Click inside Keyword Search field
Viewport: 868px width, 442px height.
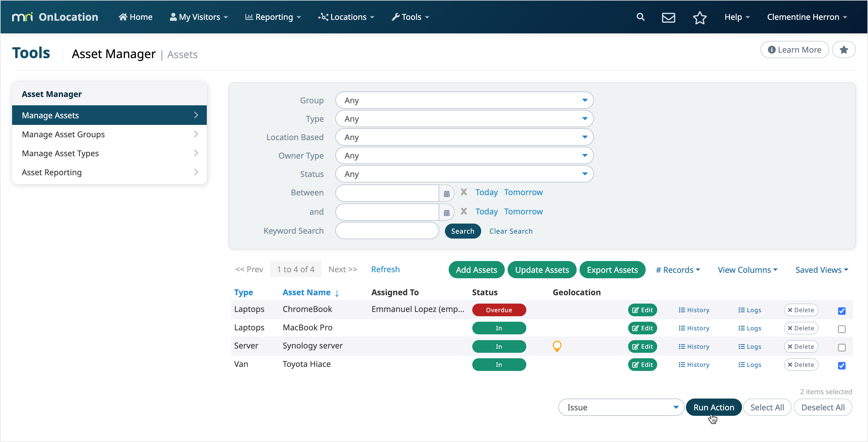click(x=387, y=230)
